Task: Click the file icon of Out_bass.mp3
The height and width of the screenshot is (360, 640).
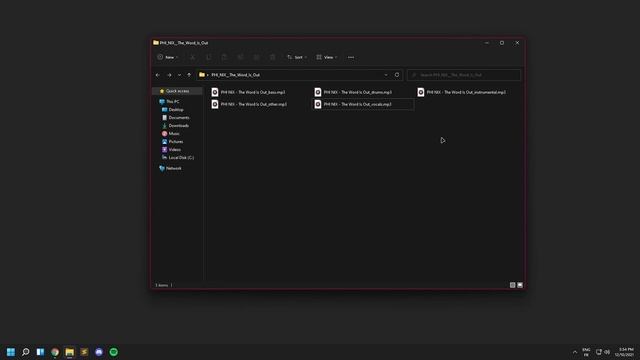Action: tap(215, 92)
